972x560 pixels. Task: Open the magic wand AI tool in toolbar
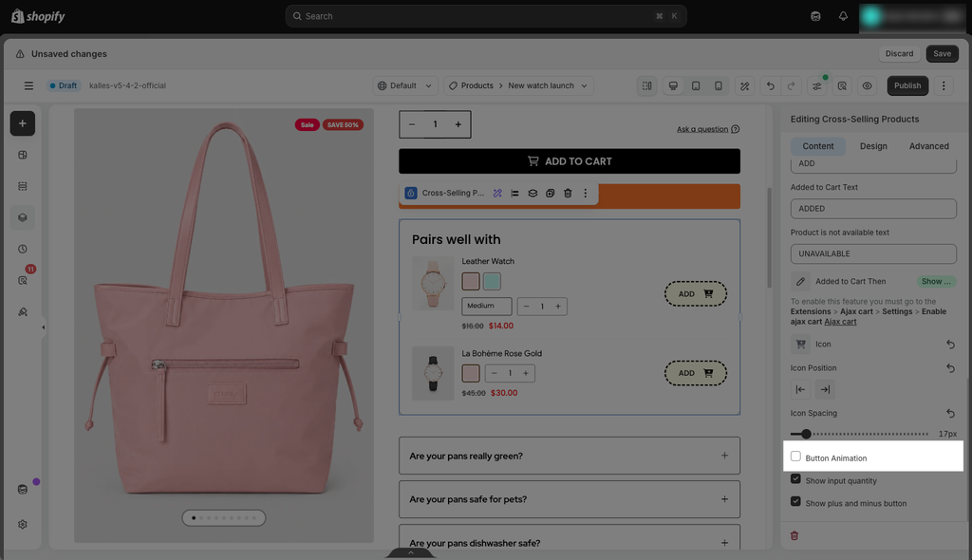(x=744, y=86)
